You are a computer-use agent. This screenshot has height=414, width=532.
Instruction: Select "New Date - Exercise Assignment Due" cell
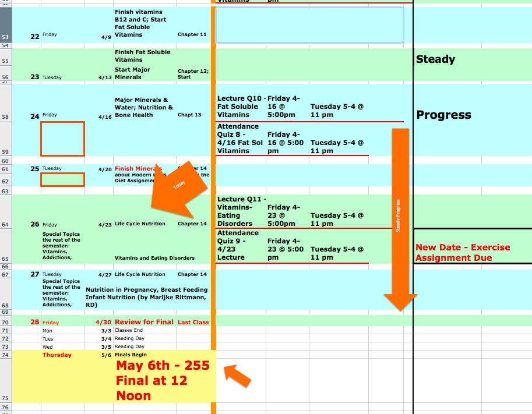463,252
